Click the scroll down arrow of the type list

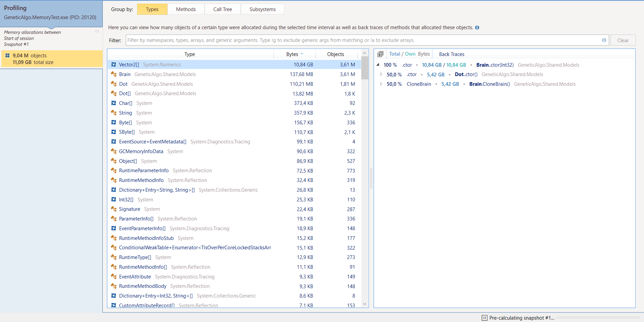pos(365,304)
